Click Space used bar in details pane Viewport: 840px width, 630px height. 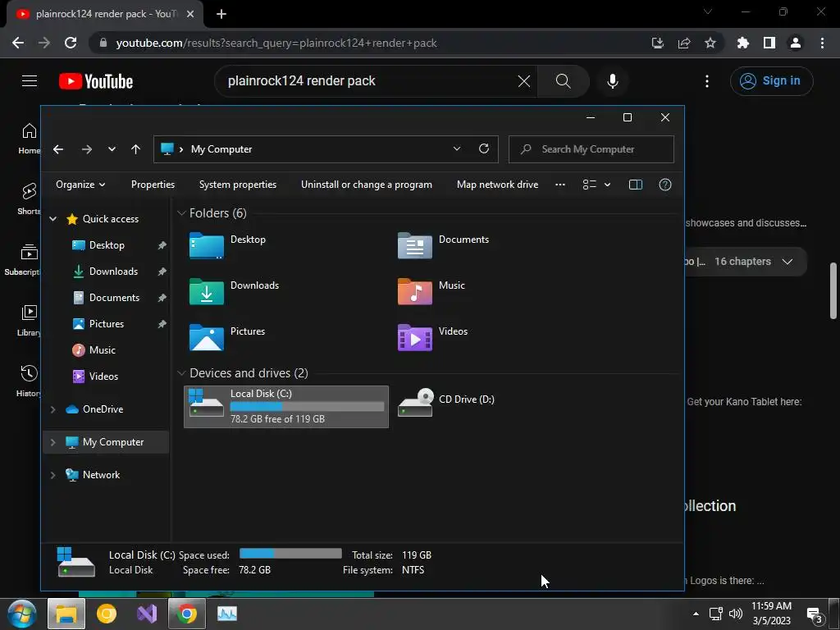[x=290, y=554]
